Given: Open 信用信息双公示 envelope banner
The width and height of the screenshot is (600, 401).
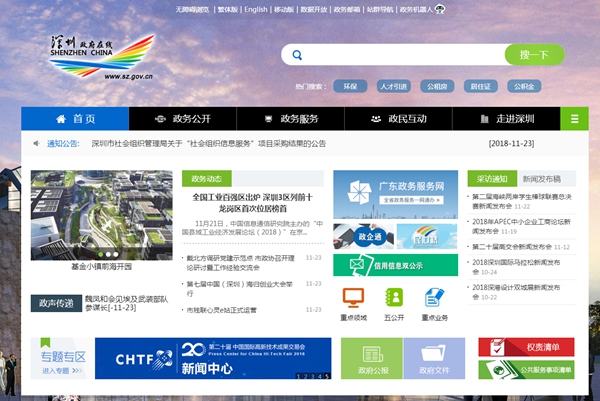Looking at the screenshot, I should pos(395,265).
